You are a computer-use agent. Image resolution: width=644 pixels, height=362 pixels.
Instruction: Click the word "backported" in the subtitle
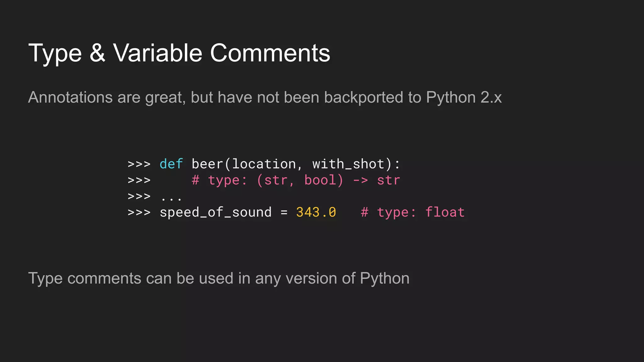pos(364,97)
